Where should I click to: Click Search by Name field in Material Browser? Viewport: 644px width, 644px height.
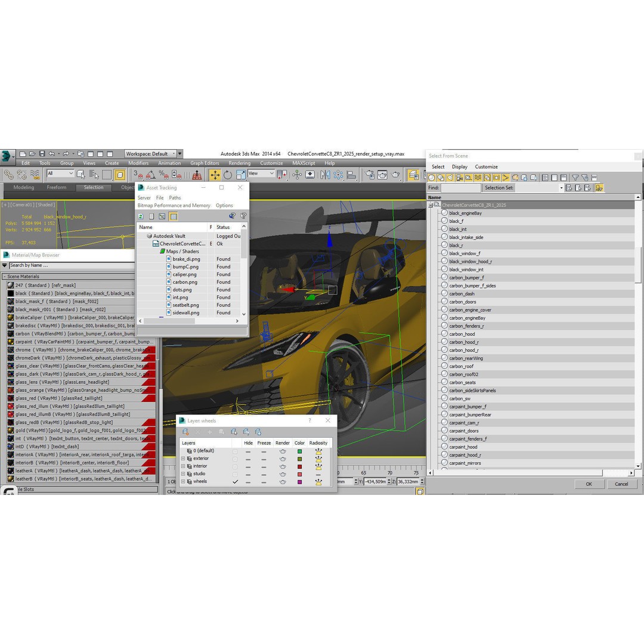pos(72,265)
